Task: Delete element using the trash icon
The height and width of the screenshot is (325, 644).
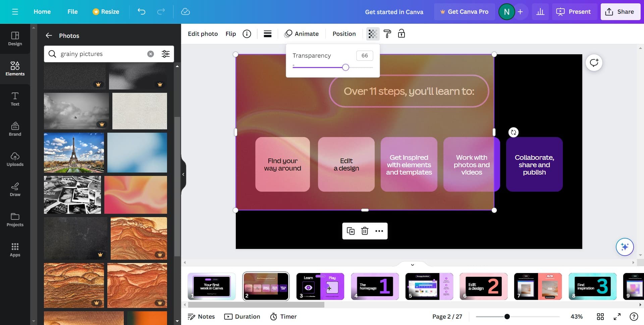Action: pos(365,231)
